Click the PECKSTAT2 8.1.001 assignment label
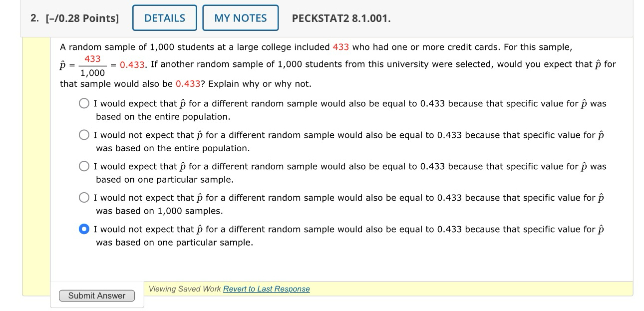 pyautogui.click(x=341, y=18)
